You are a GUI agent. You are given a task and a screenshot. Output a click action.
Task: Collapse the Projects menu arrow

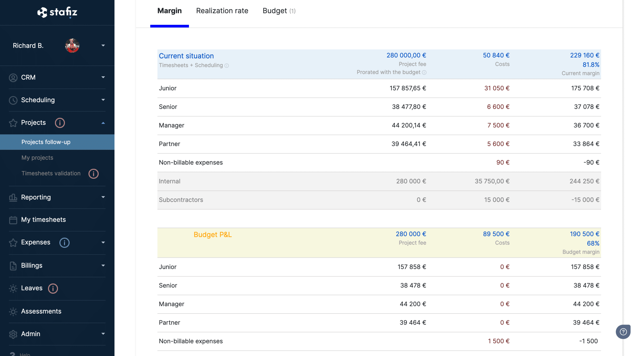click(103, 123)
